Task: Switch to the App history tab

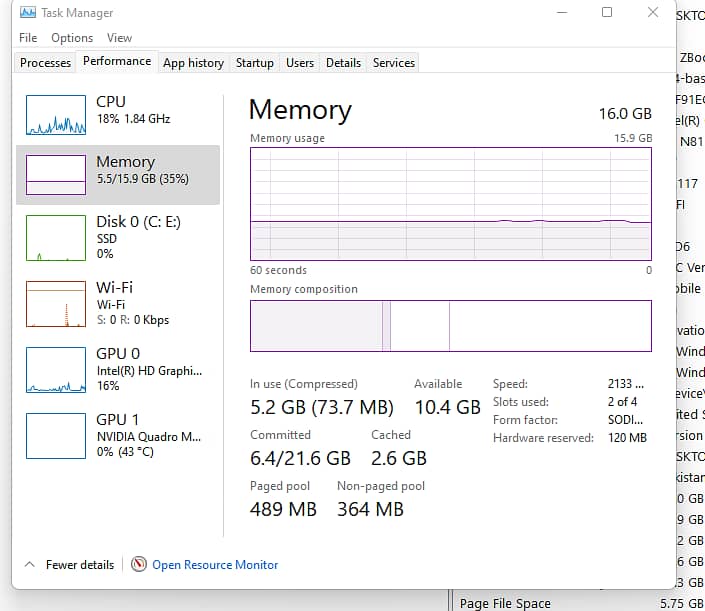Action: point(193,62)
